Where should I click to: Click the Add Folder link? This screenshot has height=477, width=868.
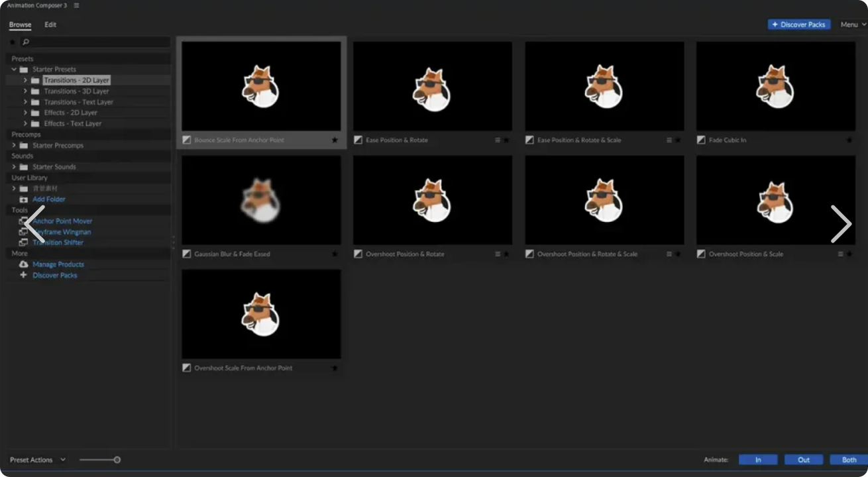coord(49,199)
